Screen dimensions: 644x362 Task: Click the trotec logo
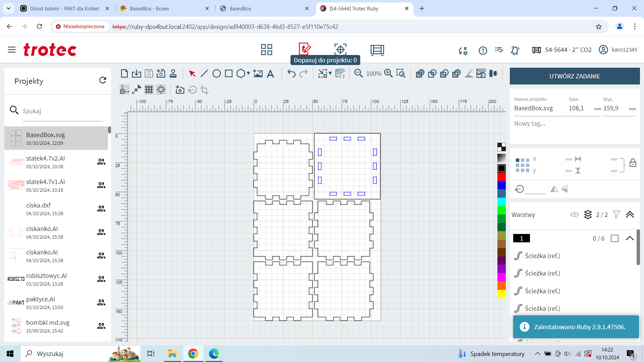click(x=50, y=50)
